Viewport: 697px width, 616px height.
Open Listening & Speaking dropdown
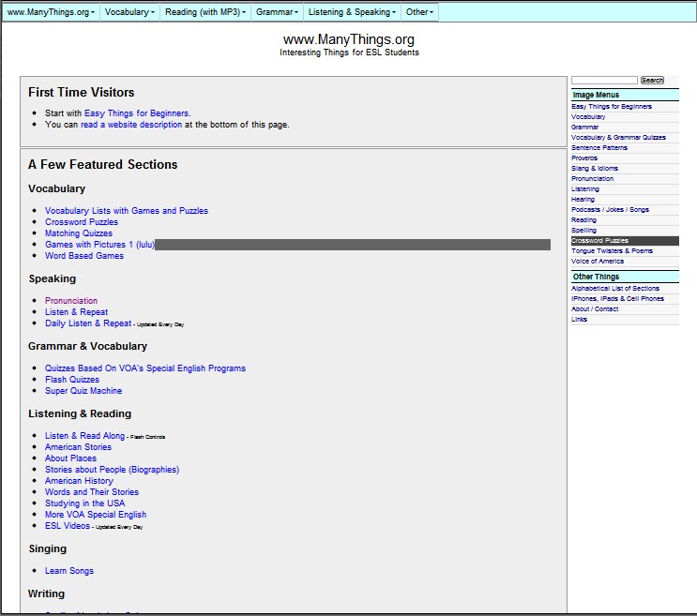pos(352,12)
